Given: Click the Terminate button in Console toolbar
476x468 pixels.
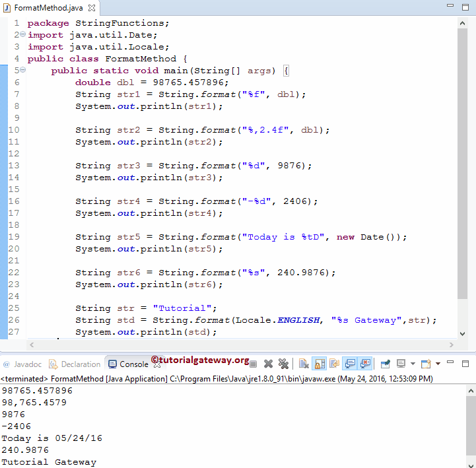Looking at the screenshot, I should tap(253, 364).
